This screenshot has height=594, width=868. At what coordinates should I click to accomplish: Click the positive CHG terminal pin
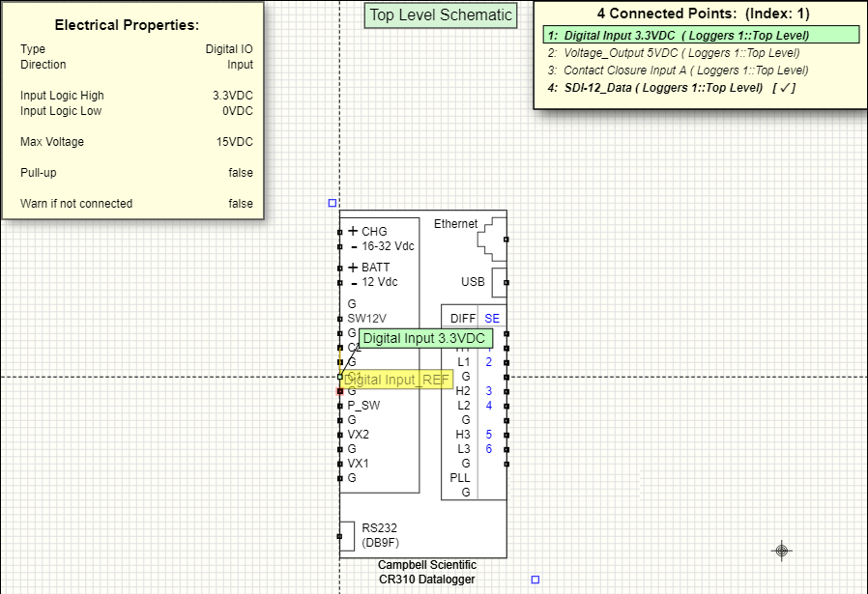(x=340, y=233)
